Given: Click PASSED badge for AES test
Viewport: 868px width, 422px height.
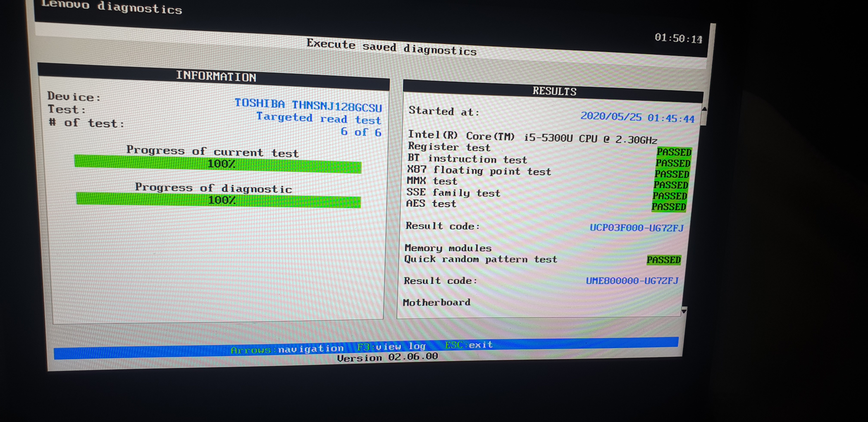Looking at the screenshot, I should [x=669, y=207].
